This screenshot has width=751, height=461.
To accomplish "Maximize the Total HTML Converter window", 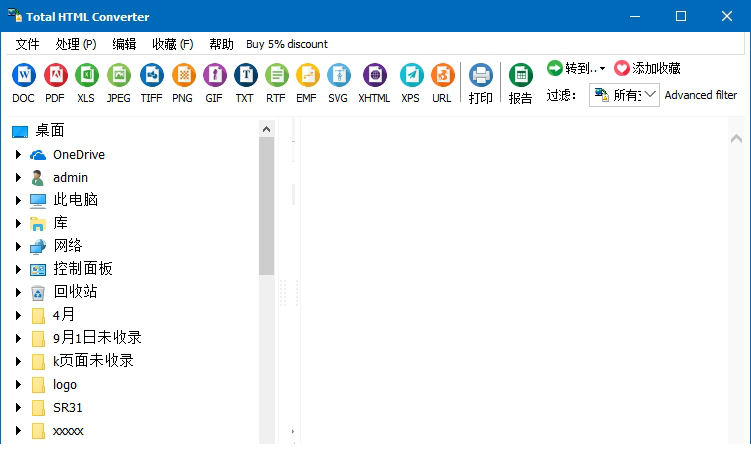I will point(681,16).
